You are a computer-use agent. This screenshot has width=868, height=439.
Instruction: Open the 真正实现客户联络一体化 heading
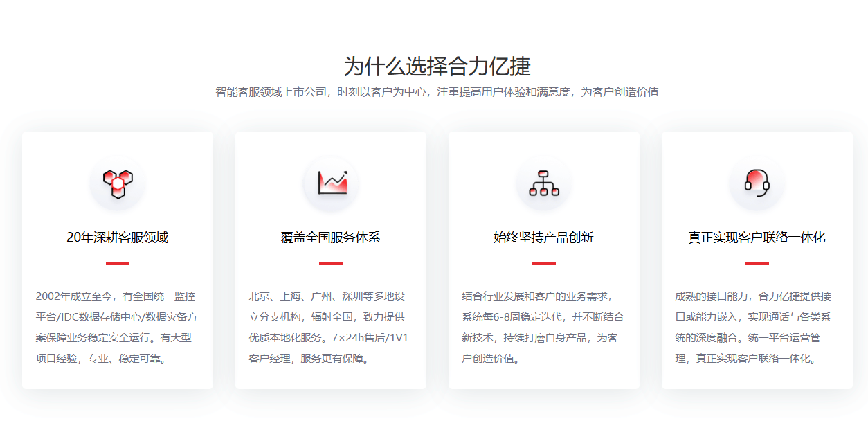[x=757, y=238]
